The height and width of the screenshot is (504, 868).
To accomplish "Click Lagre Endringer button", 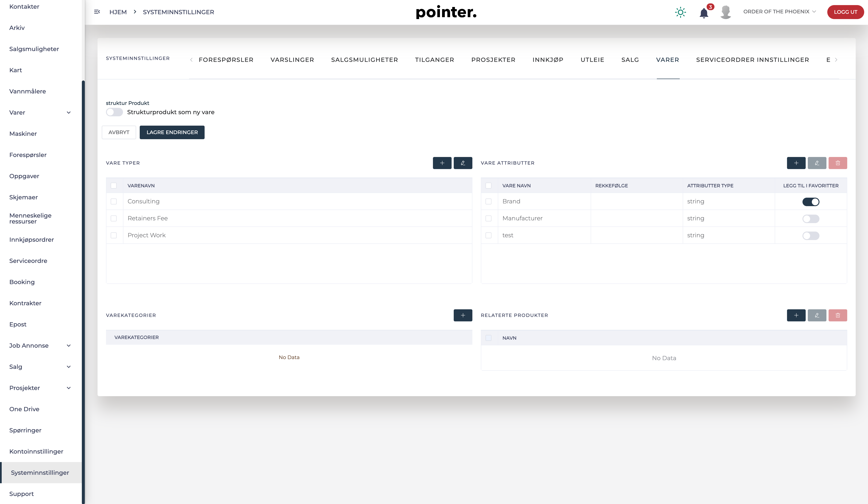I will [x=172, y=133].
